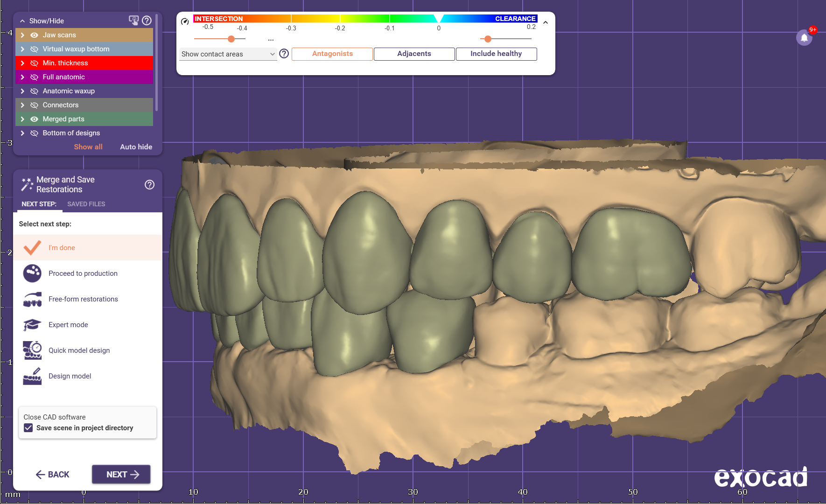Click the notification bell icon

(804, 38)
